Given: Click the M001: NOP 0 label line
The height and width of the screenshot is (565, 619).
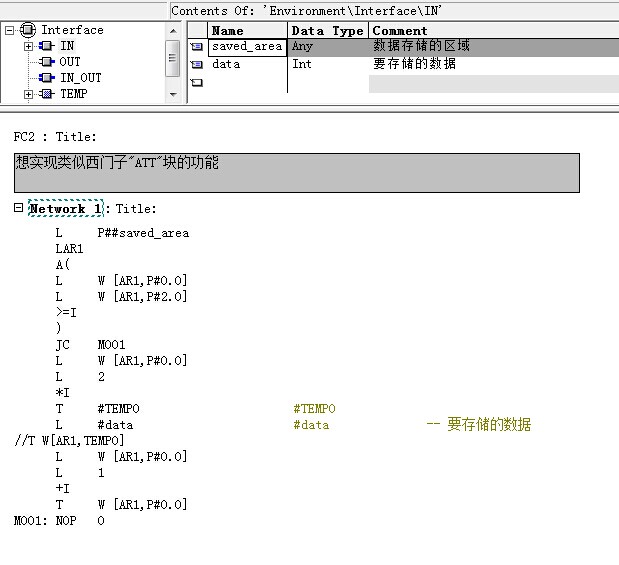Looking at the screenshot, I should pos(59,521).
